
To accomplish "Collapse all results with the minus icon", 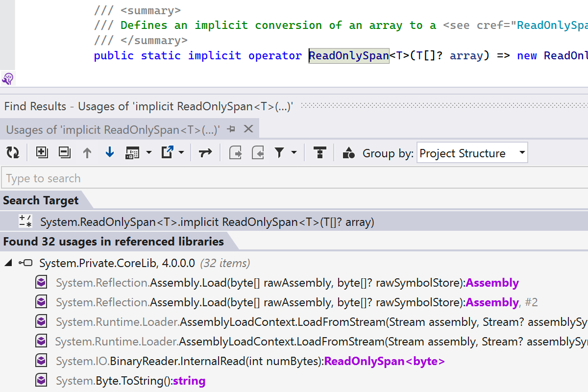I will coord(64,153).
